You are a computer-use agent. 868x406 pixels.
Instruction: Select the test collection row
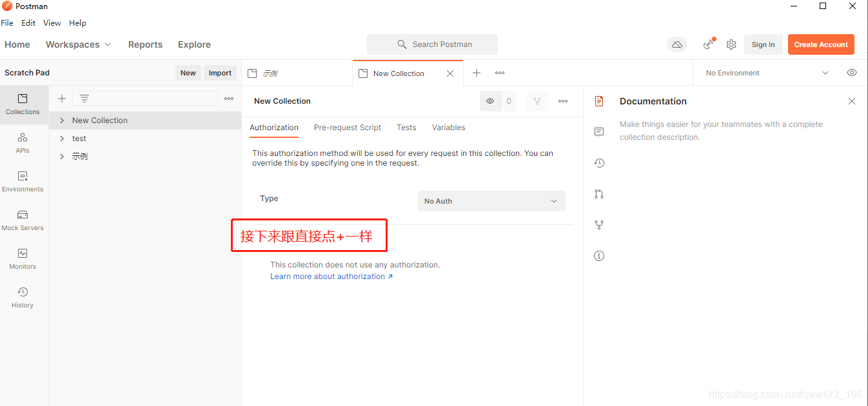pyautogui.click(x=145, y=139)
